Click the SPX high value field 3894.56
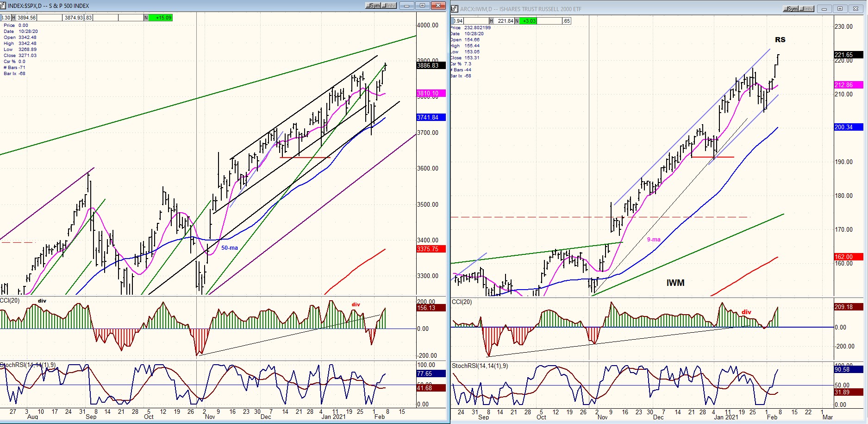 click(26, 18)
